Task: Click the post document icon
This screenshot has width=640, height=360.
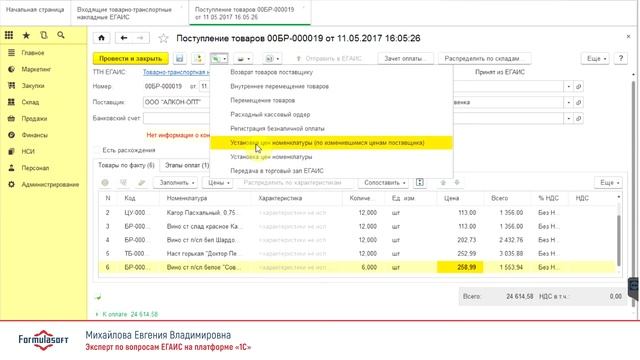Action: pyautogui.click(x=198, y=59)
